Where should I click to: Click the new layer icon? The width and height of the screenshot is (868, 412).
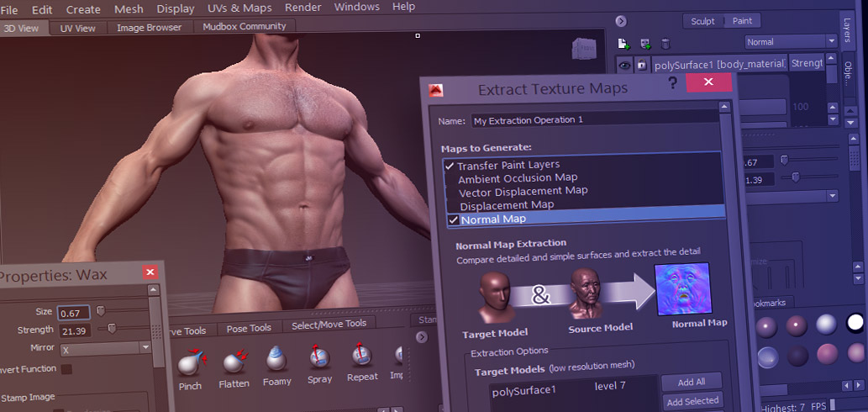(623, 43)
